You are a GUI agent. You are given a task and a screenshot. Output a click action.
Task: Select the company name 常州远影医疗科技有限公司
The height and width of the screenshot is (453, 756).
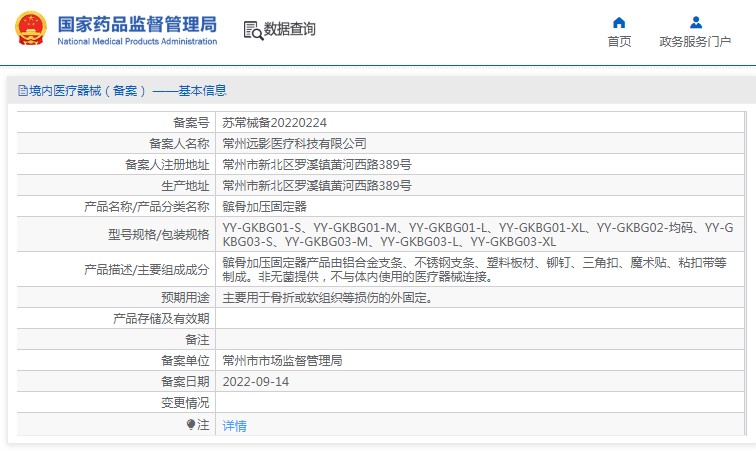click(x=294, y=144)
